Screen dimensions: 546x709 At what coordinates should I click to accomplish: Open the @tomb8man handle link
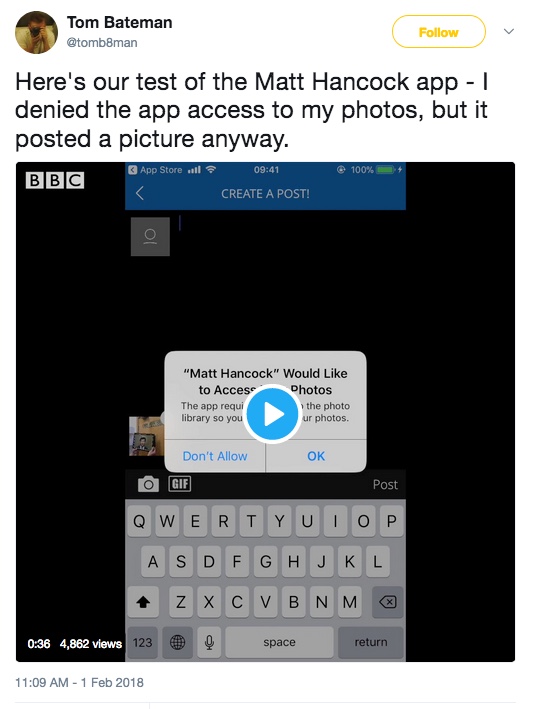pos(102,43)
